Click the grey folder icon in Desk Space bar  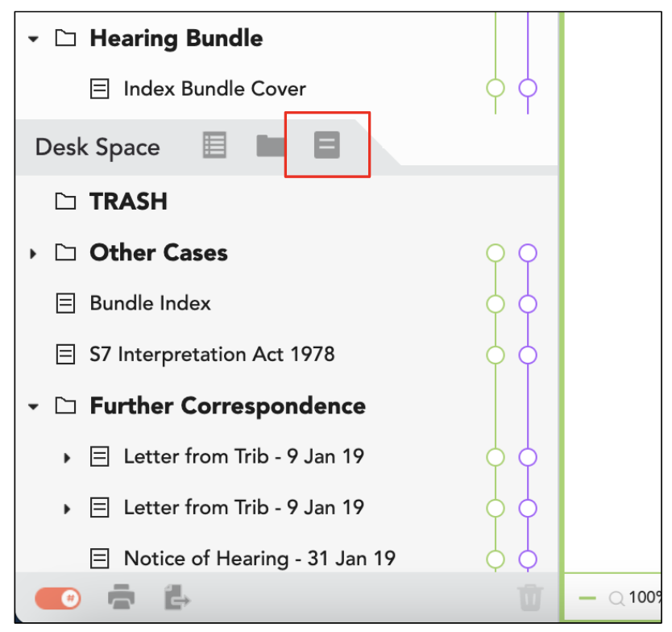tap(271, 146)
